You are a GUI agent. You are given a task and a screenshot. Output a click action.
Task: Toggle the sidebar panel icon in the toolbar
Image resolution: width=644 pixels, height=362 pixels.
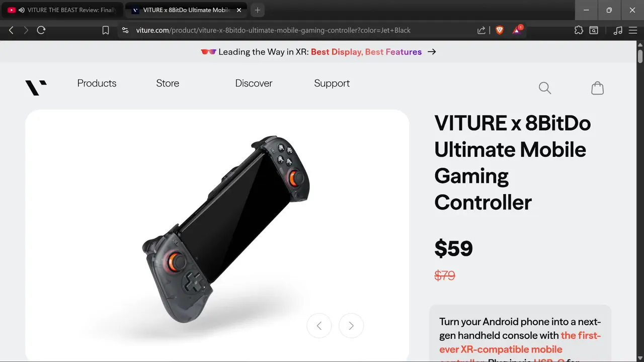(x=594, y=30)
